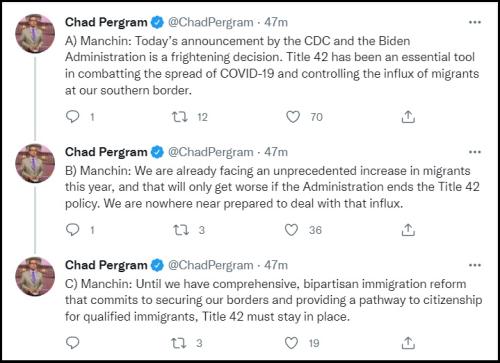Click the profile avatar on the first tweet
Image resolution: width=500 pixels, height=363 pixels.
(35, 34)
